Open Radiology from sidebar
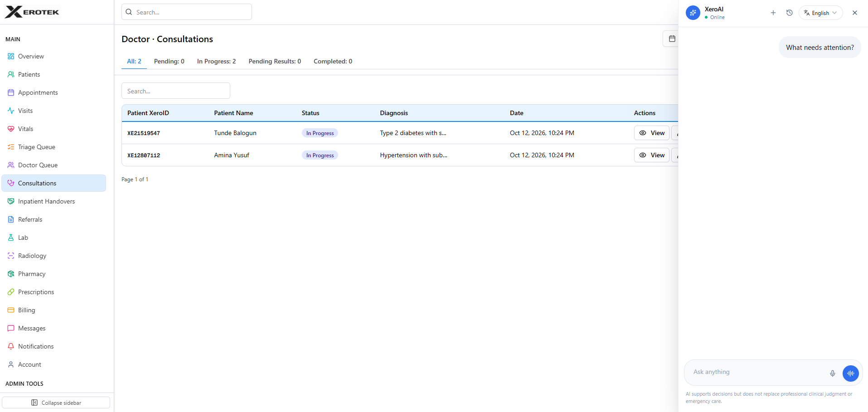 (x=53, y=256)
